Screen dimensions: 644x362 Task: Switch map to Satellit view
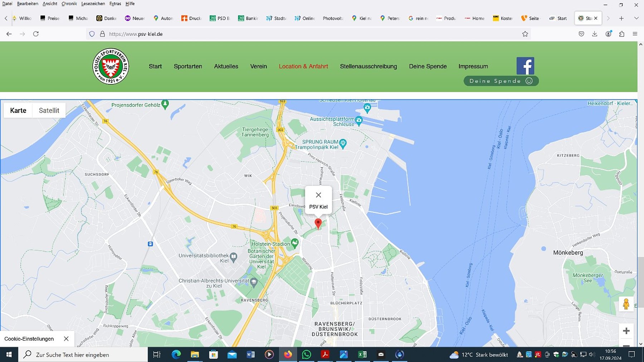(49, 110)
